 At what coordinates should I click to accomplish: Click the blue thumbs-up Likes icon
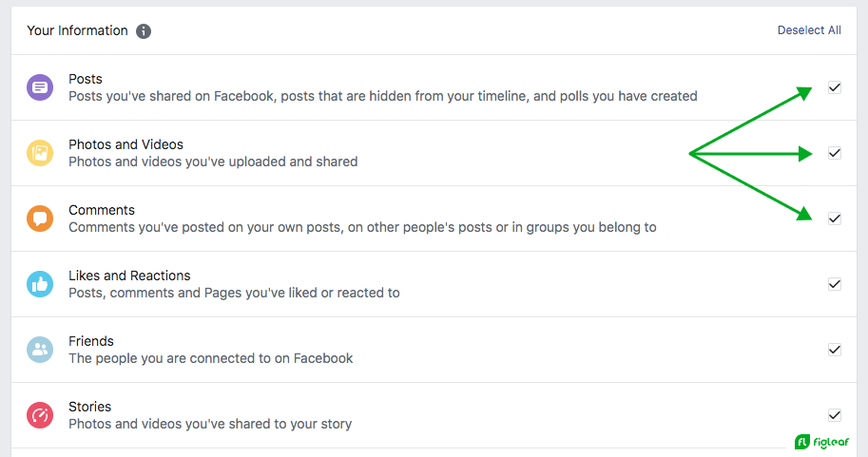40,284
